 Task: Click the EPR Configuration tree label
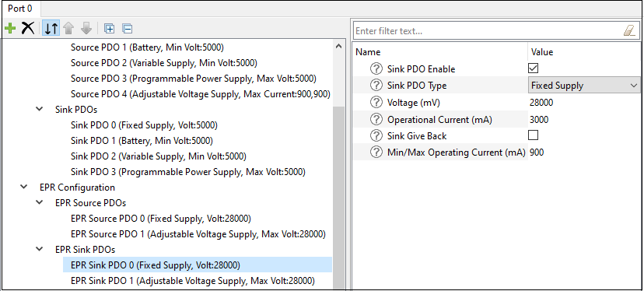pyautogui.click(x=77, y=188)
